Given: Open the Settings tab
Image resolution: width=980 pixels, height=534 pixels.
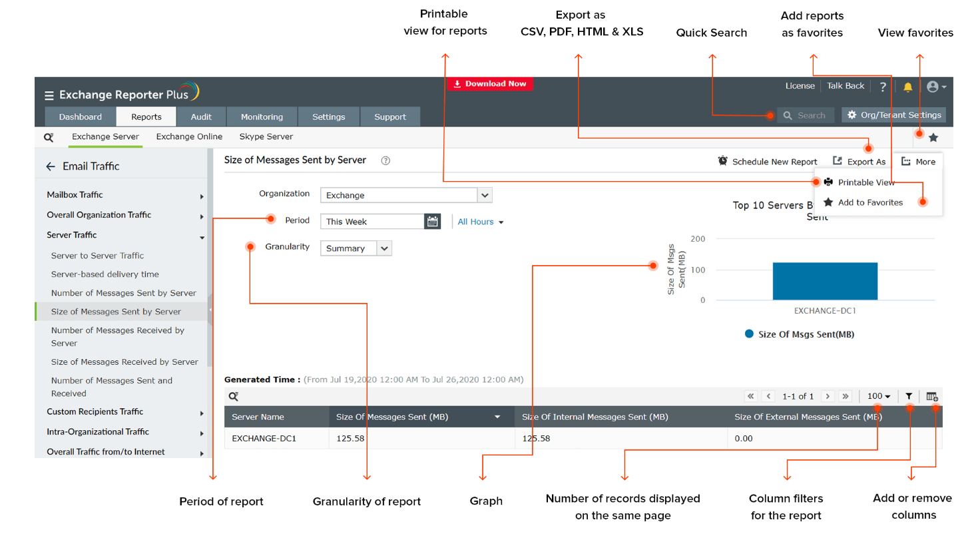Looking at the screenshot, I should 329,117.
